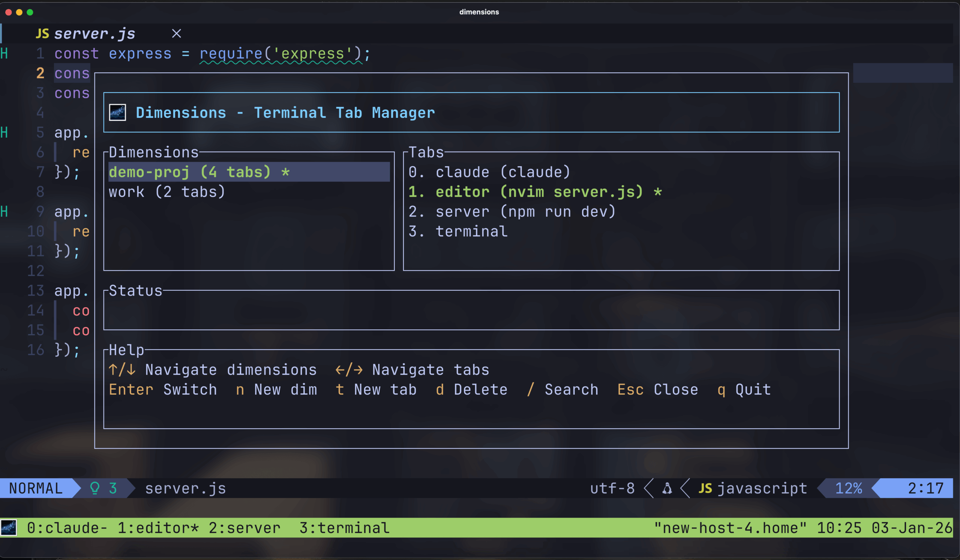The image size is (960, 560).
Task: Select the demo-proj dimension entry
Action: [x=199, y=172]
